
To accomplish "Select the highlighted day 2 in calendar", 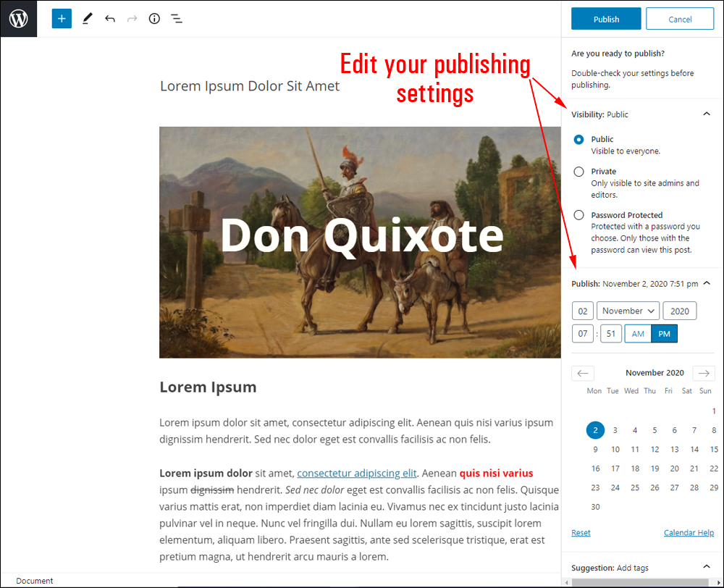I will point(595,430).
